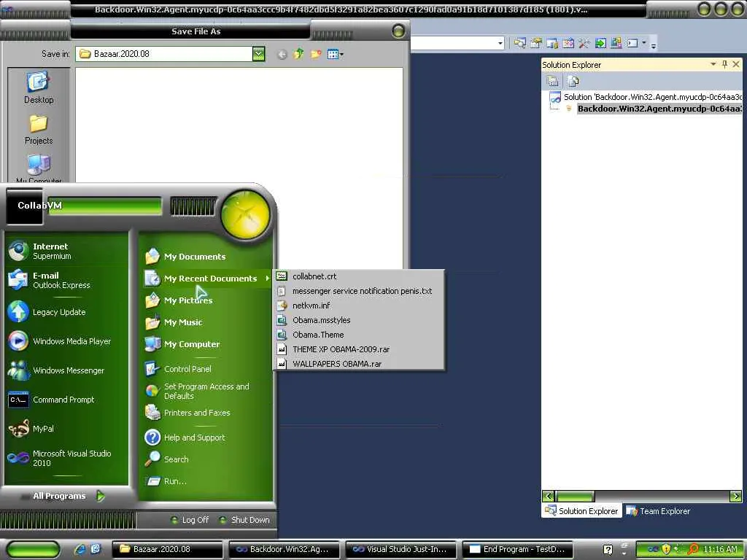Open Search from Start menu
Screen dimensions: 747x560
click(206, 459)
